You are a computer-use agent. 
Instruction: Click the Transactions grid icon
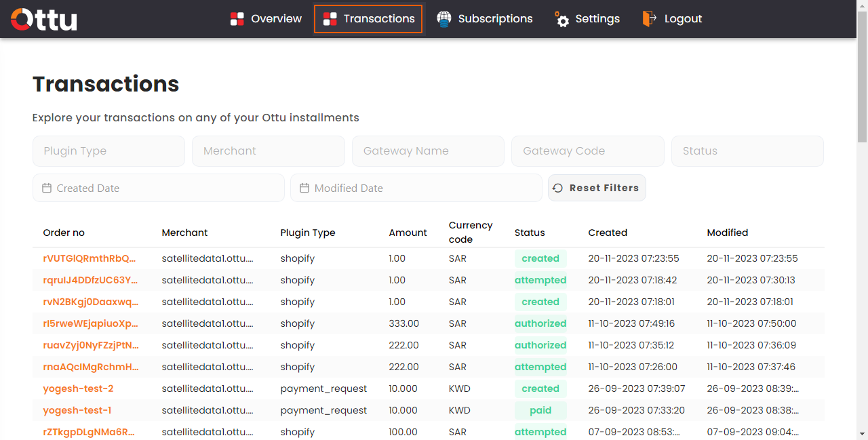pyautogui.click(x=330, y=19)
